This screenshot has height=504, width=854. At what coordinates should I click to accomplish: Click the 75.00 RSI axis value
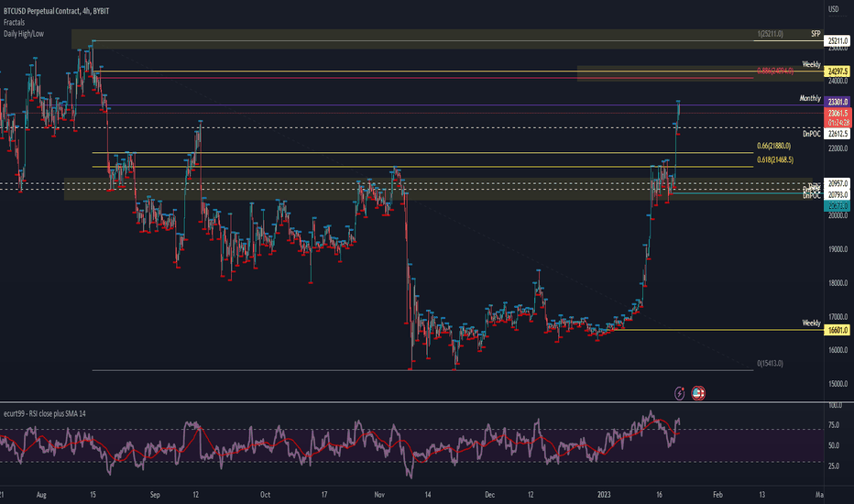pyautogui.click(x=833, y=425)
